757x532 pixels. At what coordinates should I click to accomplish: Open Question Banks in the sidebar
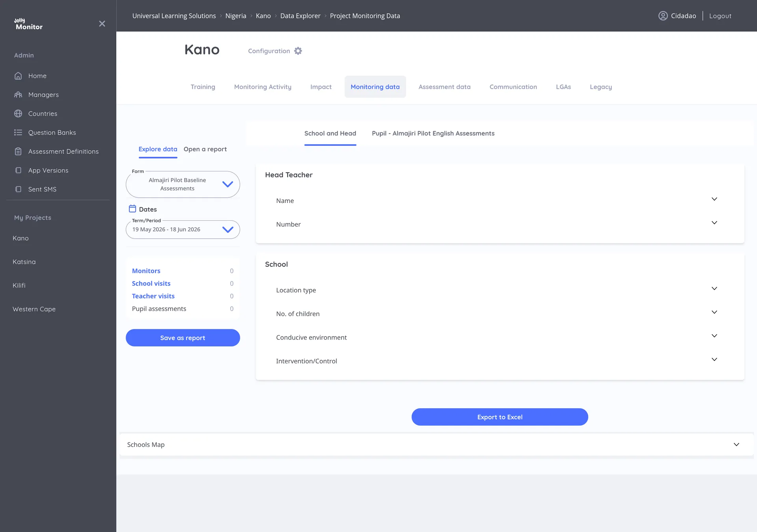(52, 132)
